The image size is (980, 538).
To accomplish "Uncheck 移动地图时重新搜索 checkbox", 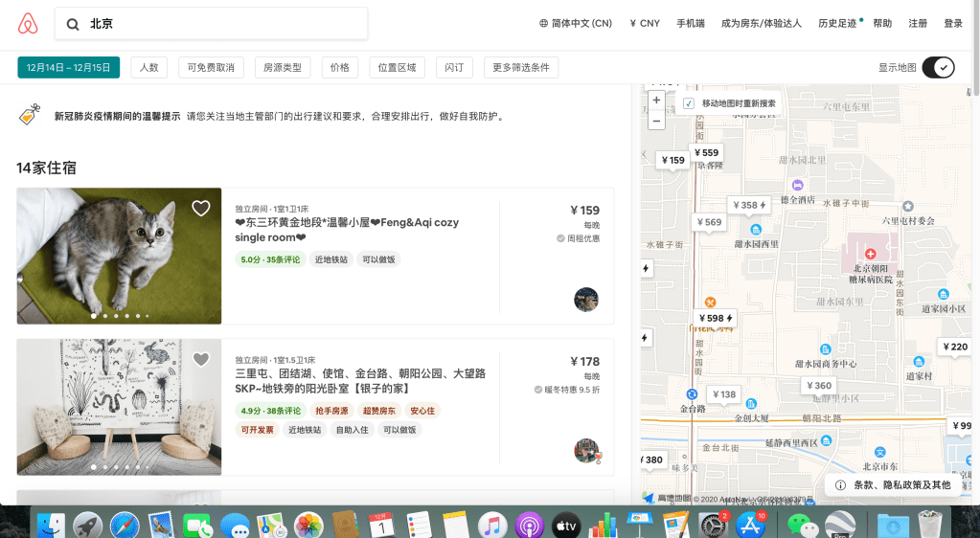I will pyautogui.click(x=688, y=103).
